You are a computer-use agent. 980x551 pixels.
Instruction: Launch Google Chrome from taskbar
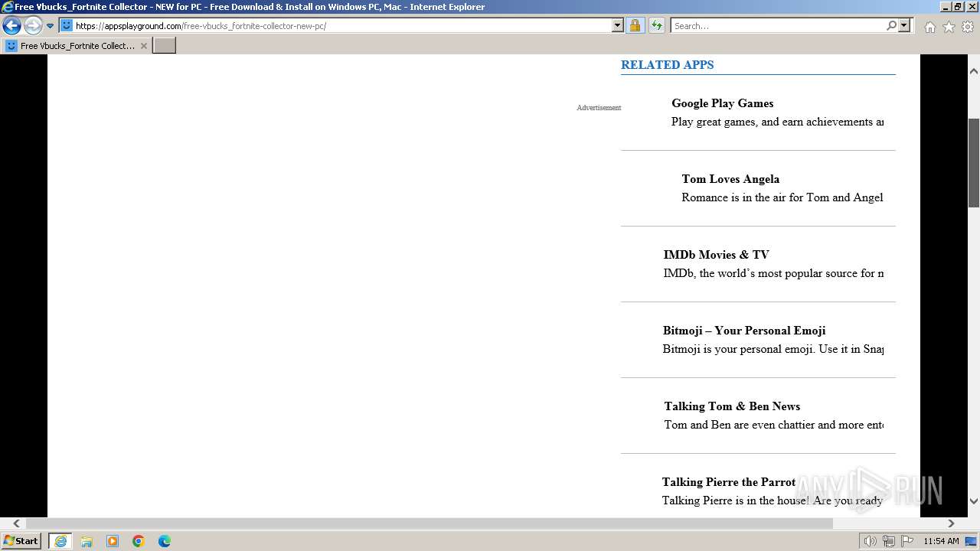139,541
